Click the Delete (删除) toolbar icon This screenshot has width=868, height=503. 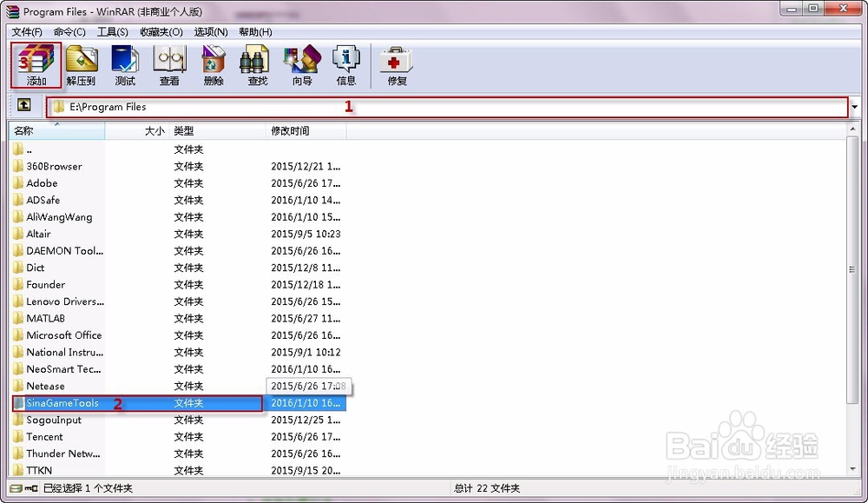(x=214, y=65)
